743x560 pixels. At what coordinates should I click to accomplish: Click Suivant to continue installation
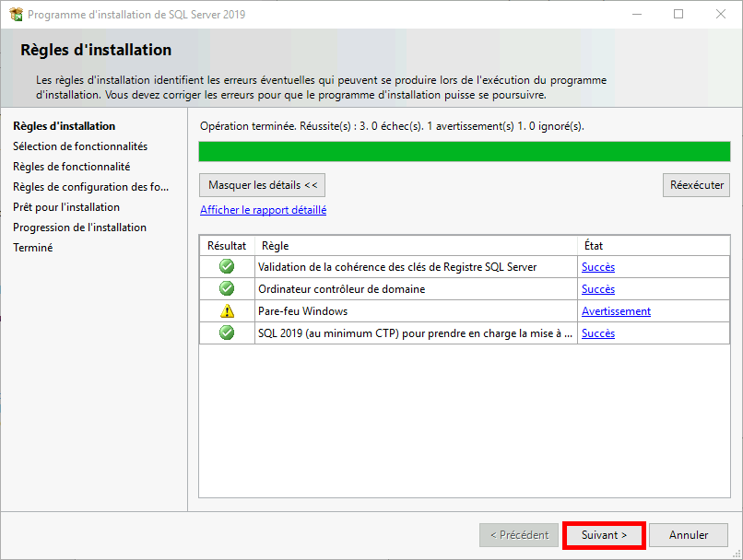point(604,535)
